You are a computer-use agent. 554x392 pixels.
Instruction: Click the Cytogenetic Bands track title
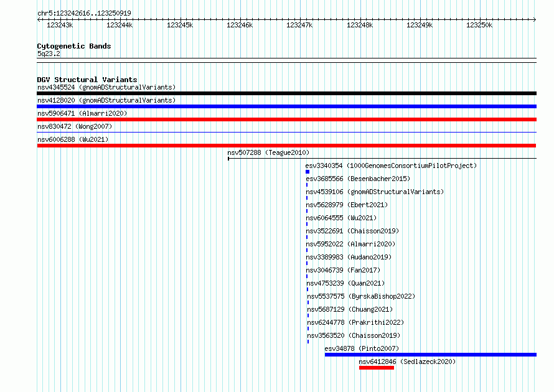coord(74,46)
